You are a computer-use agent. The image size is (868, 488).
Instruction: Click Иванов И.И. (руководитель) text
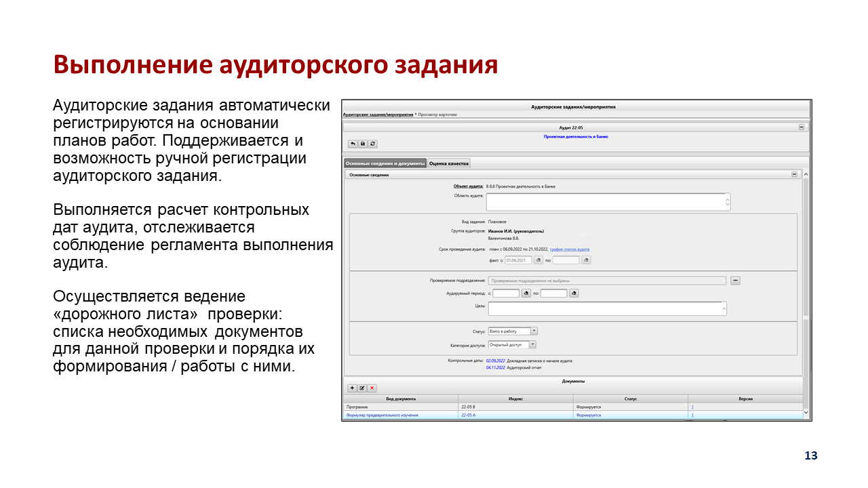point(516,230)
